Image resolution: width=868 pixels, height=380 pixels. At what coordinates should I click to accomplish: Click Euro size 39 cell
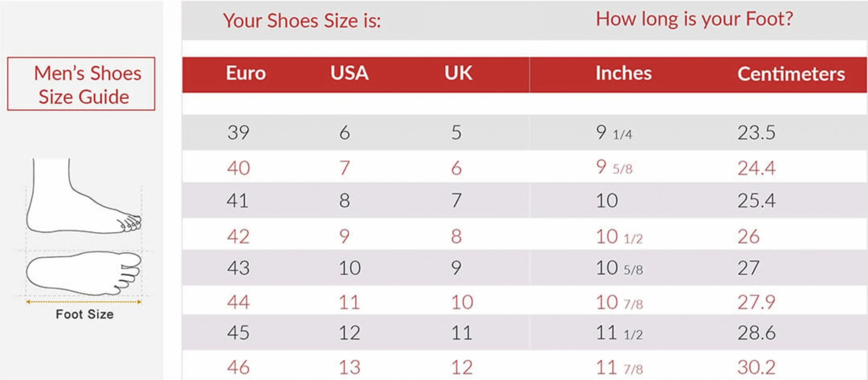coord(238,132)
